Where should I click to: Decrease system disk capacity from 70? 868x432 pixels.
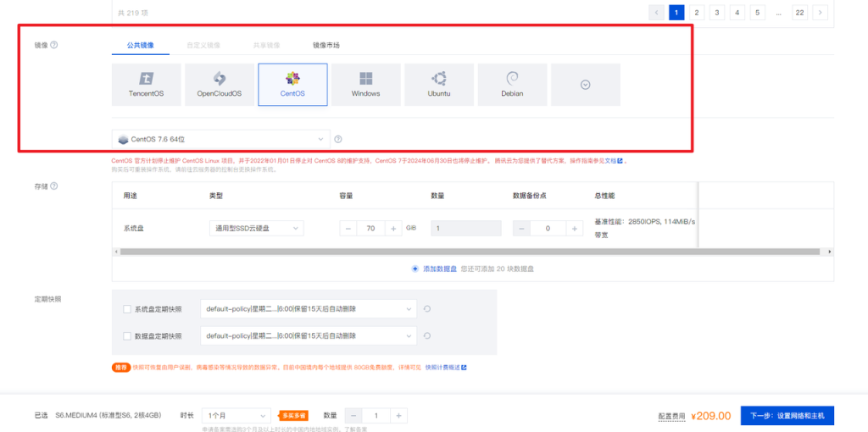(348, 229)
